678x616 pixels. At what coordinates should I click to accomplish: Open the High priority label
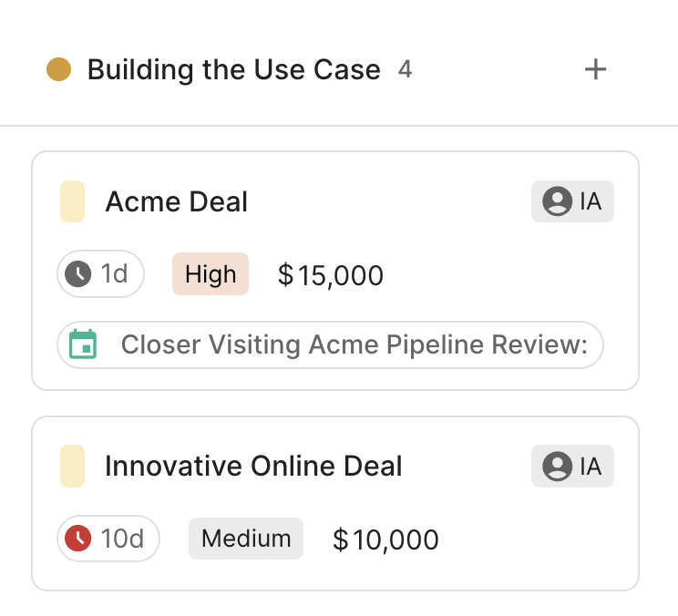tap(211, 273)
